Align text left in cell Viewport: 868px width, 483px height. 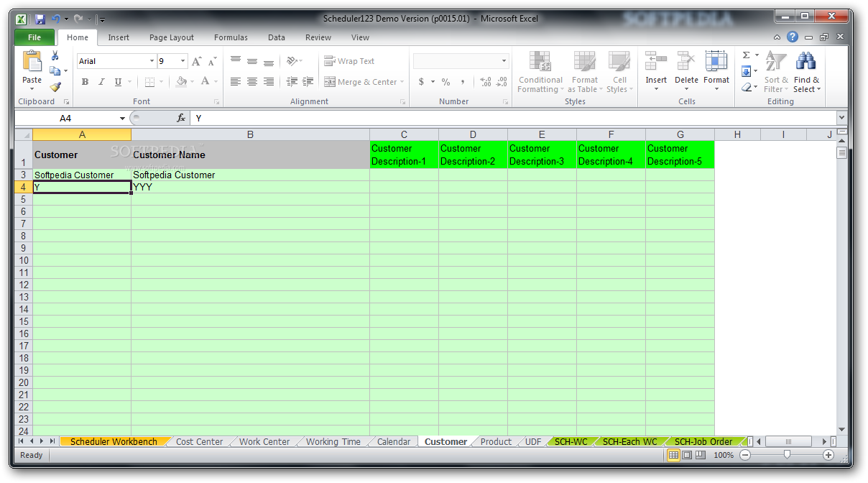[x=235, y=82]
